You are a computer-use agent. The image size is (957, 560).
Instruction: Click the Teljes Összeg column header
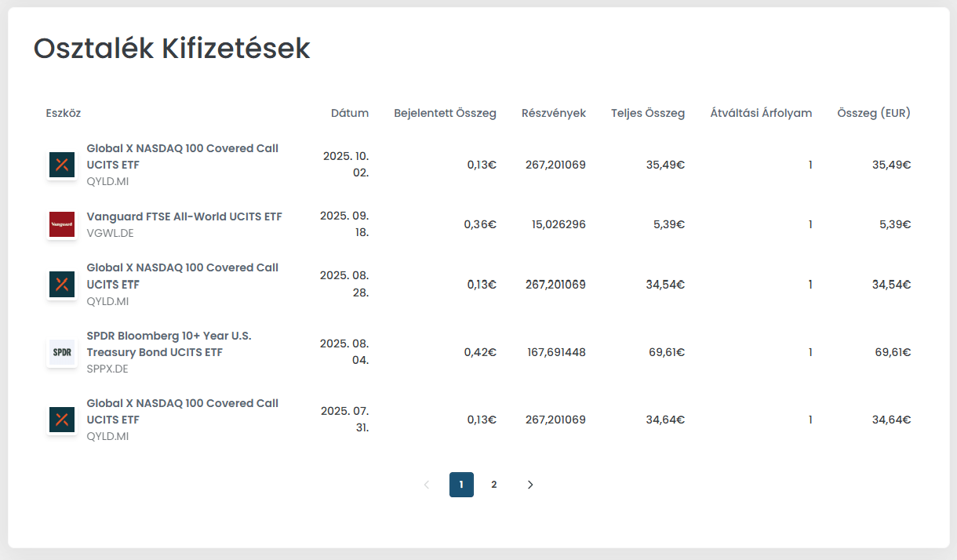coord(648,113)
